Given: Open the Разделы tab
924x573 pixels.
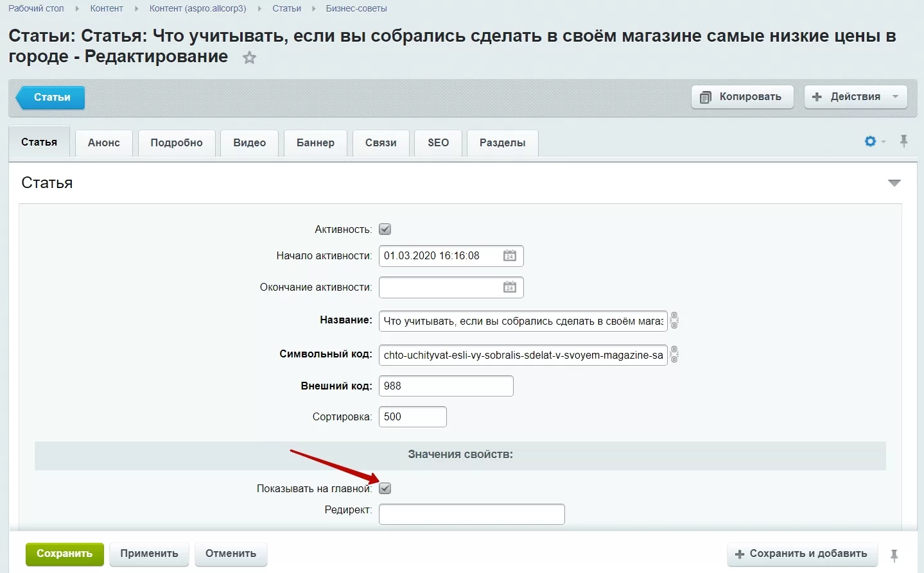Looking at the screenshot, I should tap(503, 142).
